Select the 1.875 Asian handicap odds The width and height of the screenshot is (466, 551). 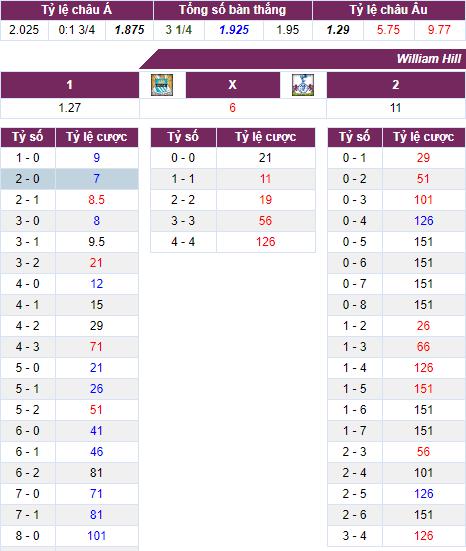coord(129,30)
